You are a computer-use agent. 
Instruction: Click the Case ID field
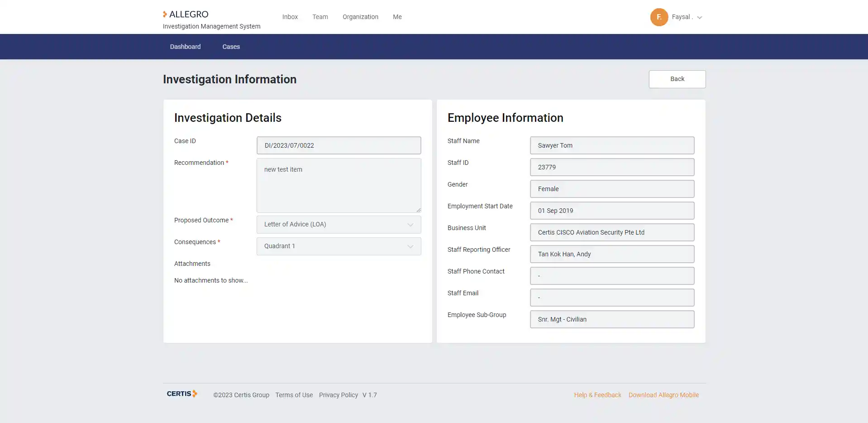(x=339, y=145)
